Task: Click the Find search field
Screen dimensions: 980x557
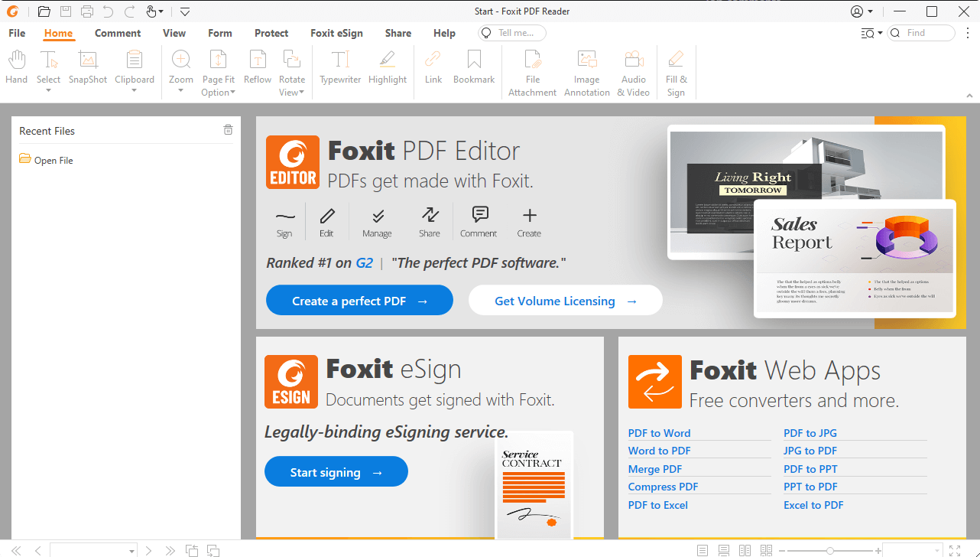Action: [x=922, y=33]
